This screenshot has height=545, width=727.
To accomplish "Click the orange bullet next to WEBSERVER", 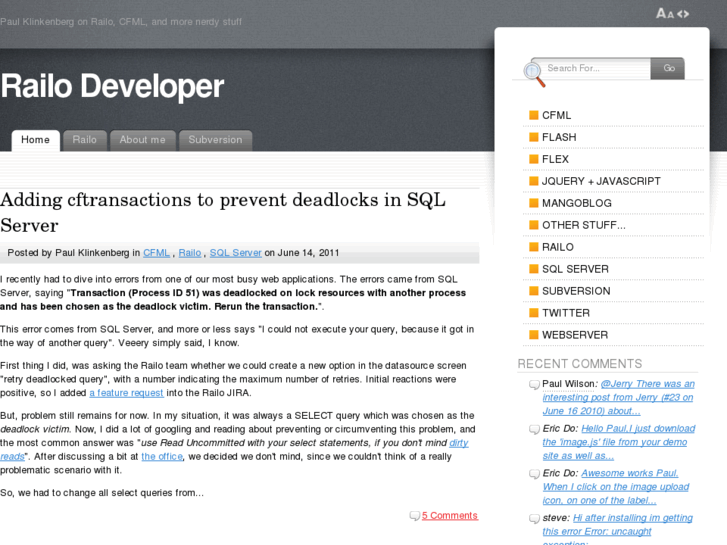I will [x=534, y=334].
